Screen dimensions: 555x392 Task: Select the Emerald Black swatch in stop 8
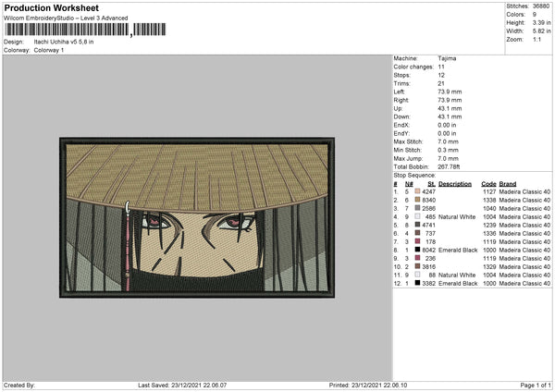pos(418,250)
